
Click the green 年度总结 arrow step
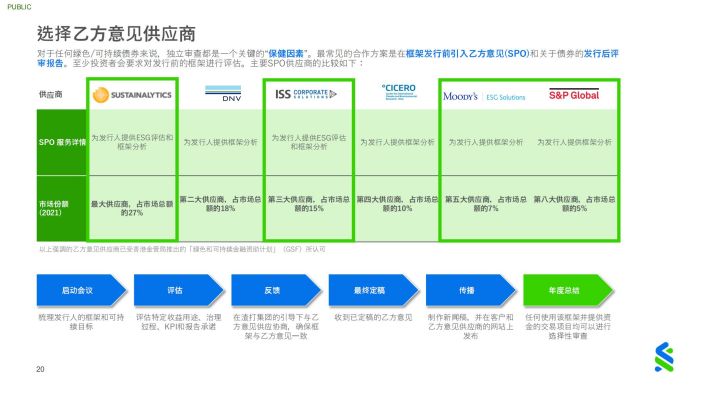pos(568,290)
